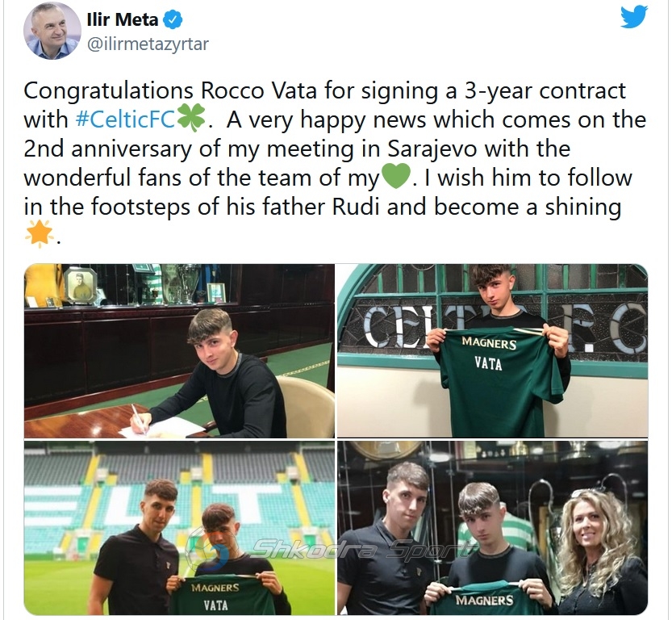Image resolution: width=672 pixels, height=620 pixels.
Task: Open the @ilirmetazyrtar handle link
Action: pyautogui.click(x=148, y=44)
